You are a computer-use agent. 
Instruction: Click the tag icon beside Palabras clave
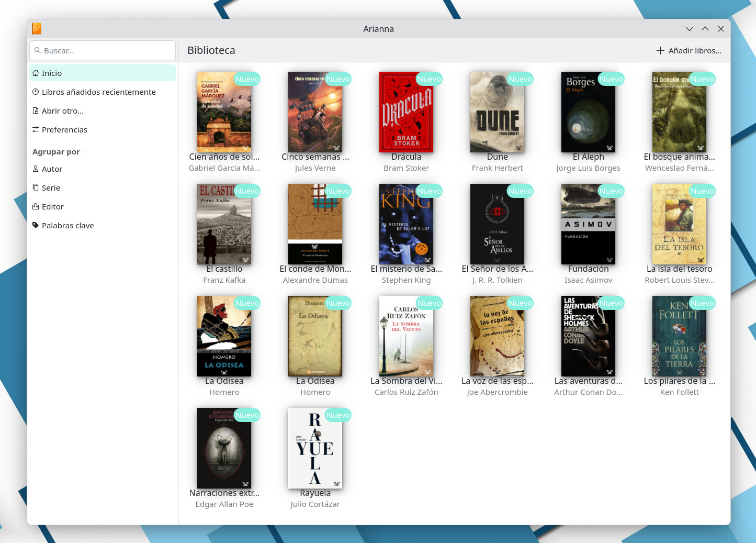click(x=36, y=226)
